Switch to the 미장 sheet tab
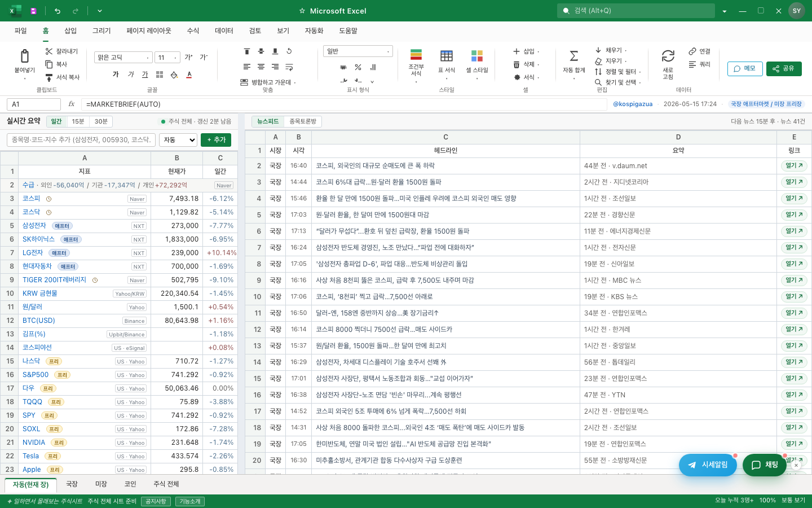Screen dimensions: 812x508 pos(101,484)
